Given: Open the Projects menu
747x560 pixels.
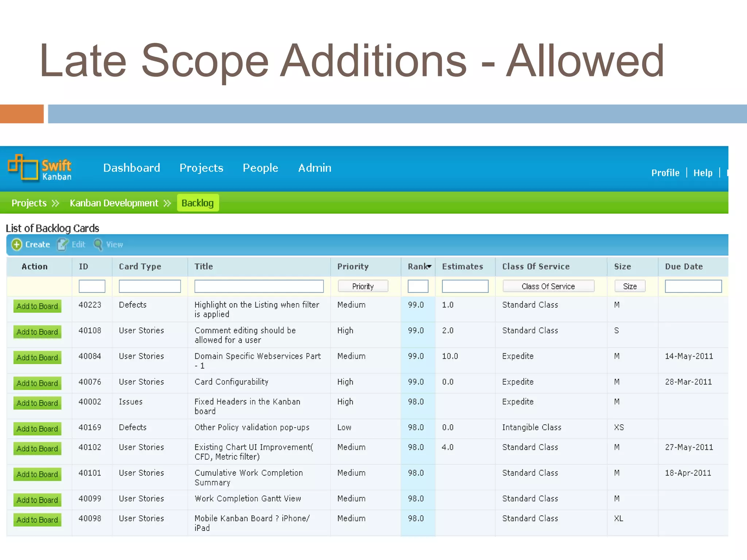Looking at the screenshot, I should 201,168.
